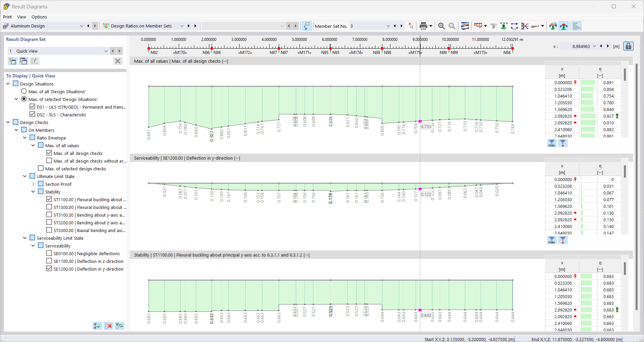Screen dimensions: 644x342
Task: Click the gray T-beam section icon
Action: pyautogui.click(x=493, y=26)
